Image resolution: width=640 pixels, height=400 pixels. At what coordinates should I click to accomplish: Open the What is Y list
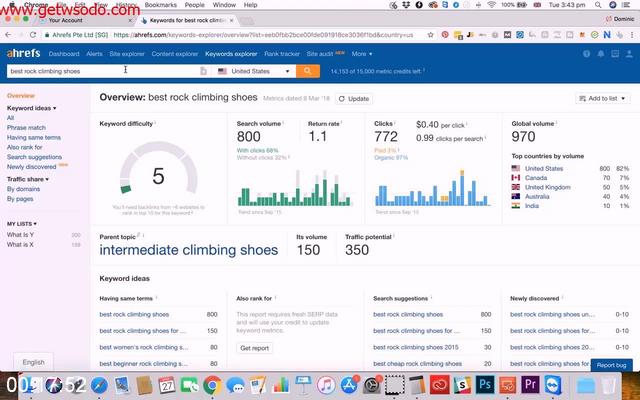[20, 235]
